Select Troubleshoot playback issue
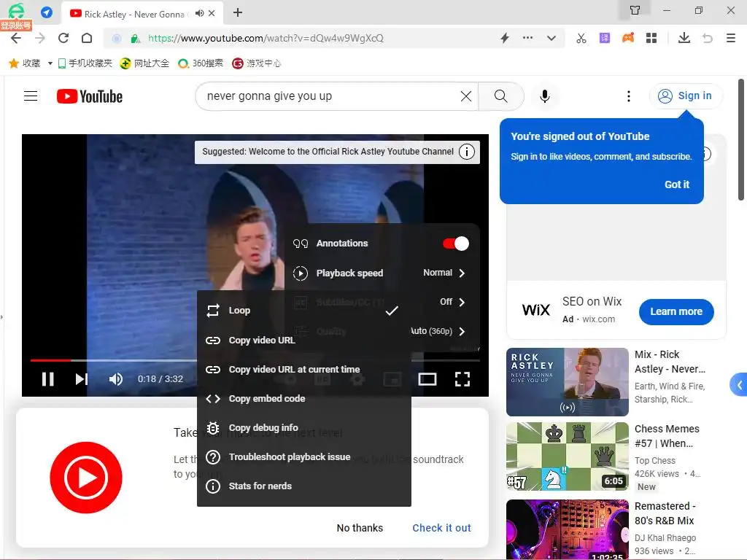Screen dimensions: 747x560 tap(304, 456)
